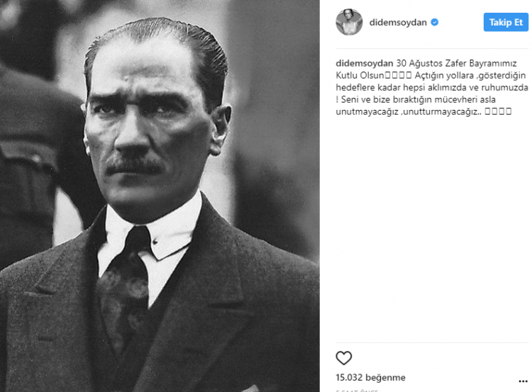Open didemsoydan username in post header

398,23
